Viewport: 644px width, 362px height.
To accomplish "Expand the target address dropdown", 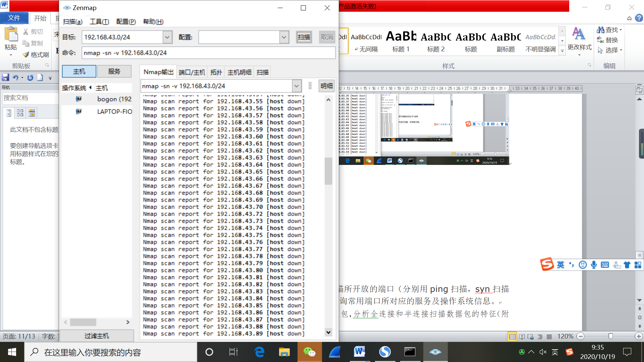I will coord(167,37).
